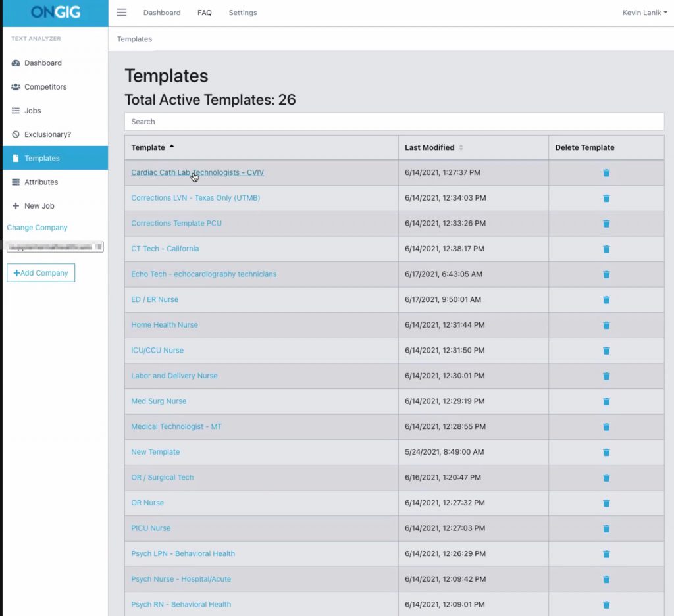Toggle the hamburger sidebar menu icon
Screen dimensions: 674x616
pyautogui.click(x=122, y=13)
